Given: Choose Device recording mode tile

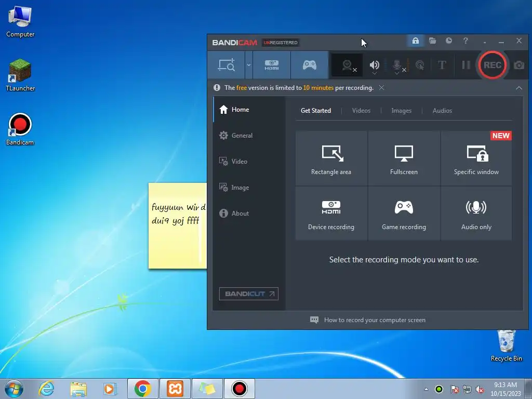Looking at the screenshot, I should coord(331,214).
